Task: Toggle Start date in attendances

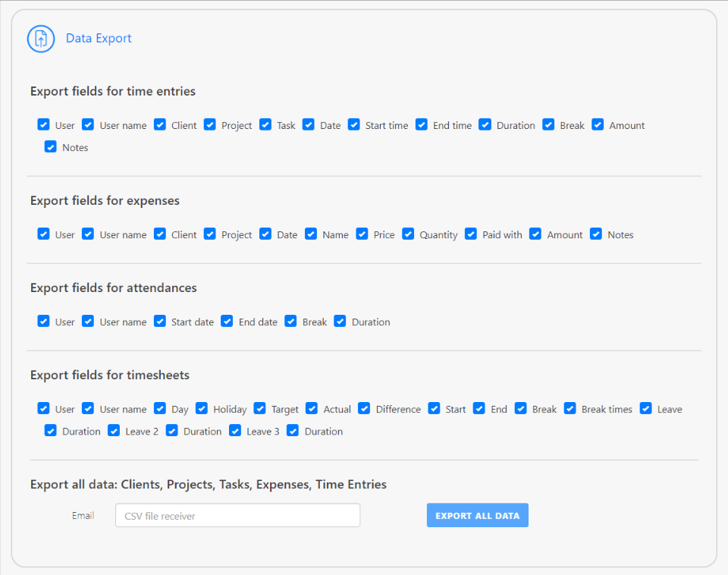Action: 160,321
